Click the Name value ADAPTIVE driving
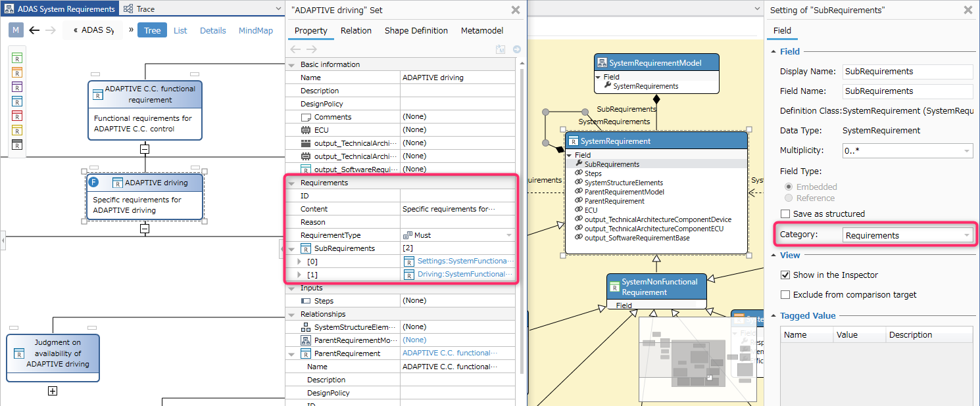980x406 pixels. tap(433, 78)
